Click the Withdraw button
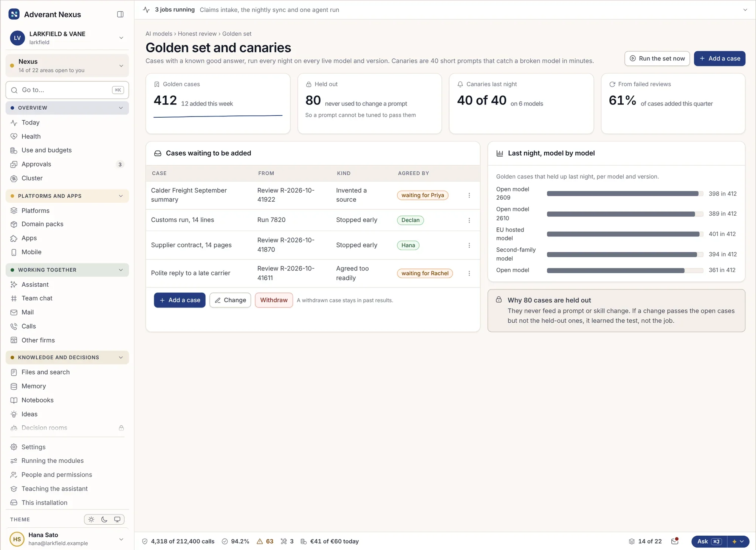Viewport: 756px width, 550px height. [274, 300]
